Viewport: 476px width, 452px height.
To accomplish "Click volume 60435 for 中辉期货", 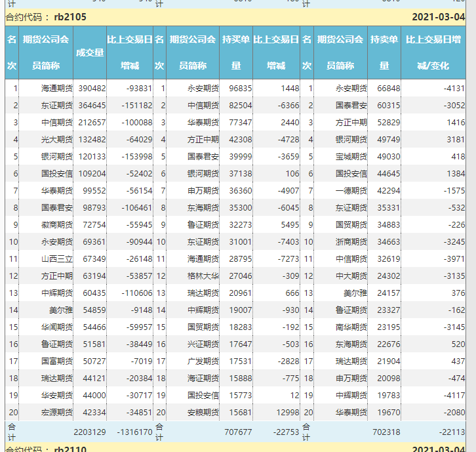I will pyautogui.click(x=94, y=293).
